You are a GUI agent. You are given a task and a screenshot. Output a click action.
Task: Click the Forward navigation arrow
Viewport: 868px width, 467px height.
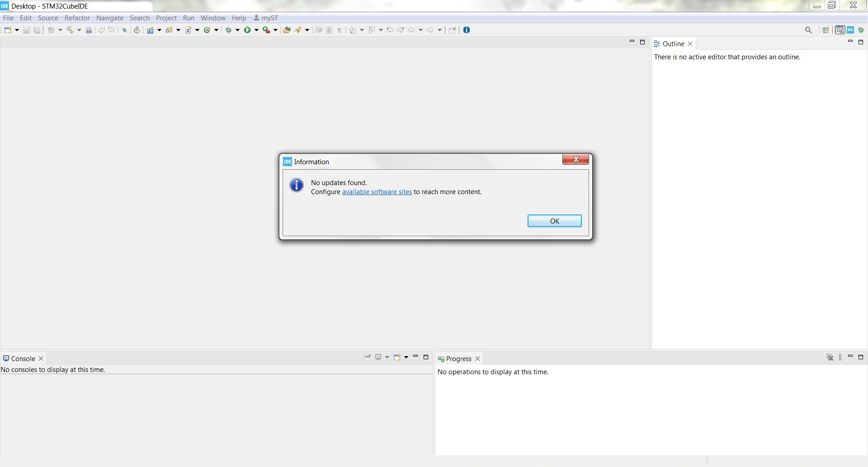430,30
